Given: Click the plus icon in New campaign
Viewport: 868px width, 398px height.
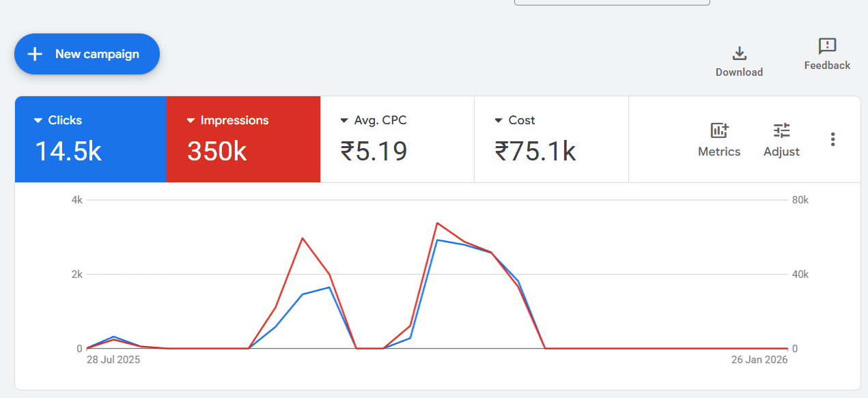Looking at the screenshot, I should [x=35, y=54].
